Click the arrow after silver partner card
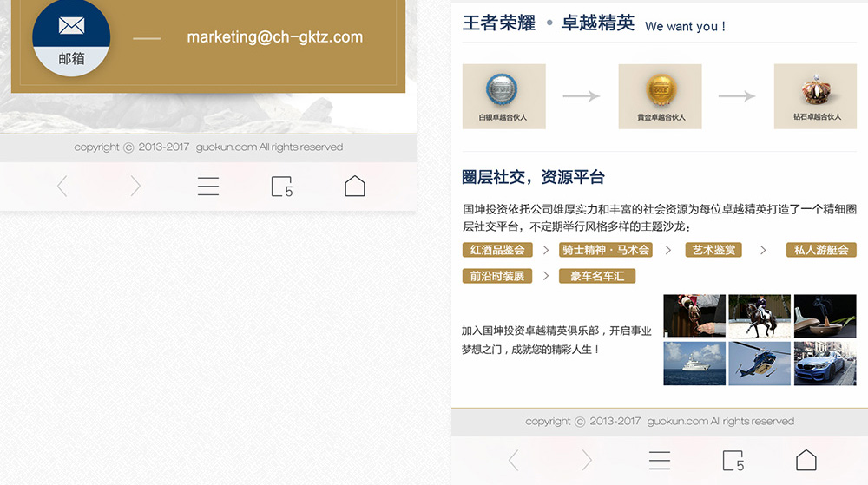868x485 pixels. point(582,96)
